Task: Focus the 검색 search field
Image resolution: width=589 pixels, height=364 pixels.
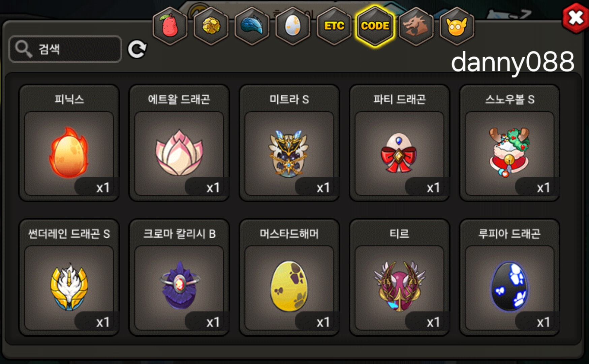Action: [65, 49]
